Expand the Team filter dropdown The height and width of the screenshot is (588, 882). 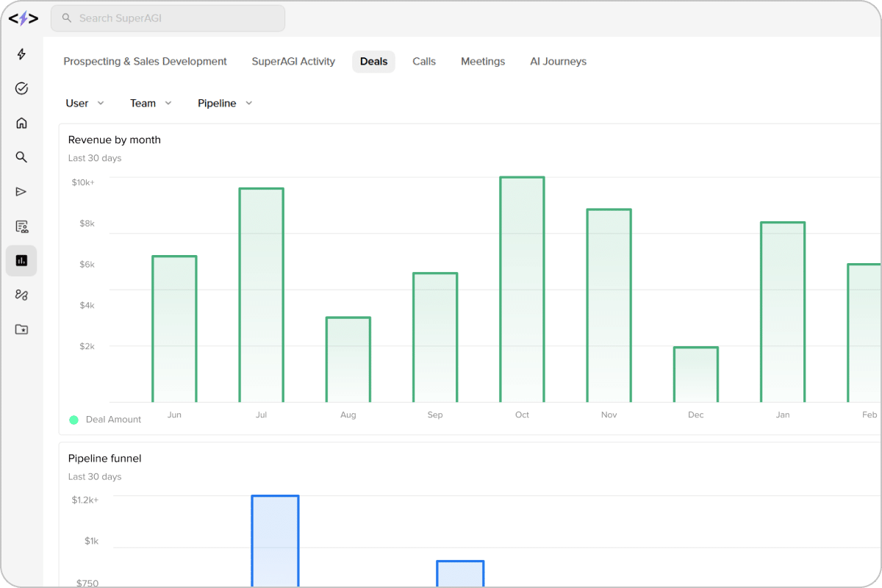pos(151,104)
